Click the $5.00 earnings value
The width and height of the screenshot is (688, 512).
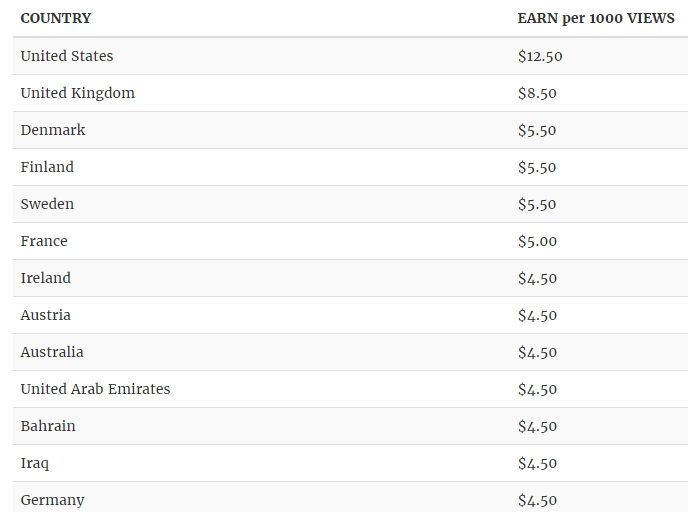[x=537, y=241]
